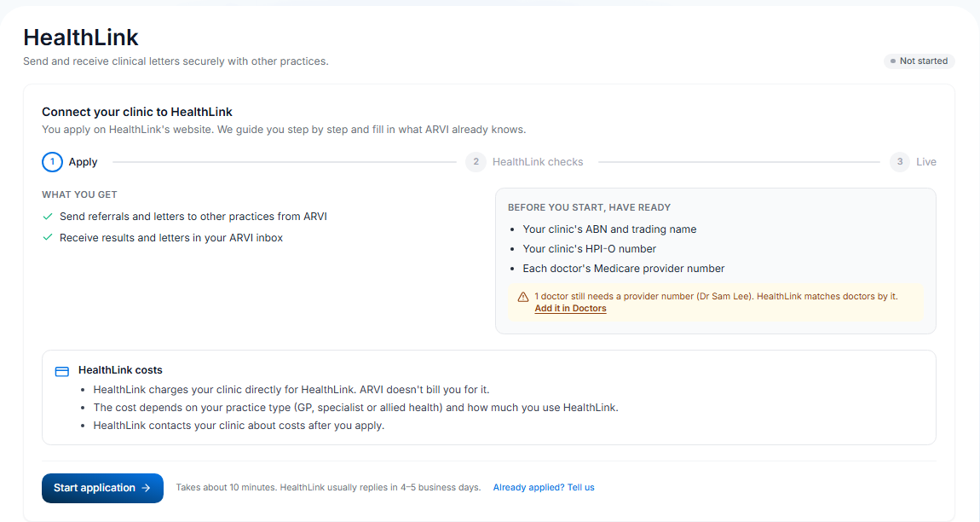The width and height of the screenshot is (980, 522).
Task: Click the Start application button
Action: point(102,488)
